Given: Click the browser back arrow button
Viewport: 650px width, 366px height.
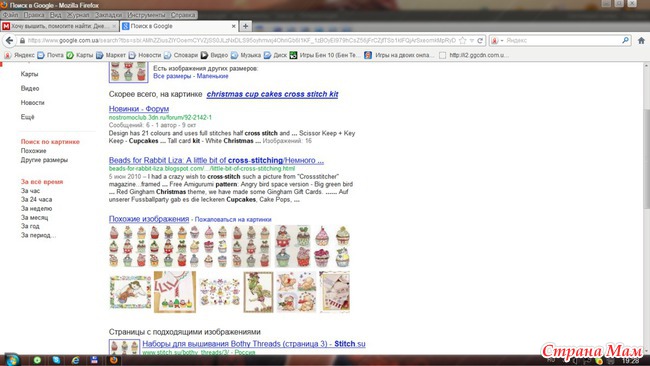Looking at the screenshot, I should [9, 41].
